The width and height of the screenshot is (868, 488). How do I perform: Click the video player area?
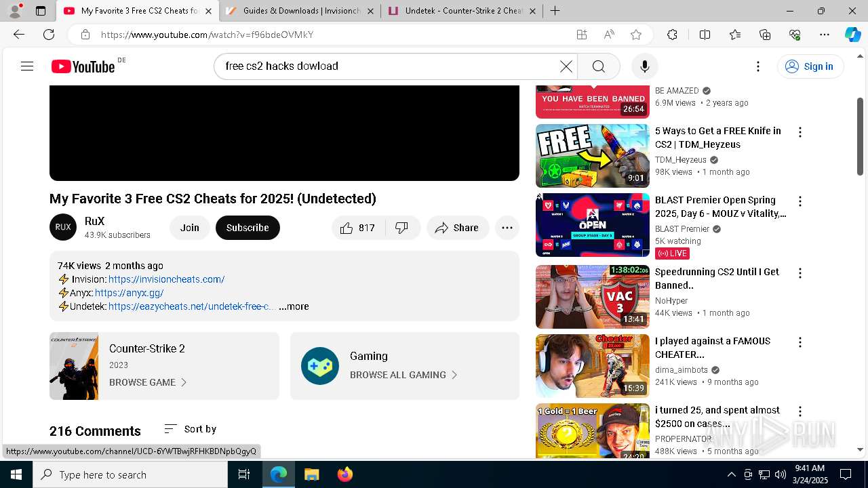tap(284, 133)
